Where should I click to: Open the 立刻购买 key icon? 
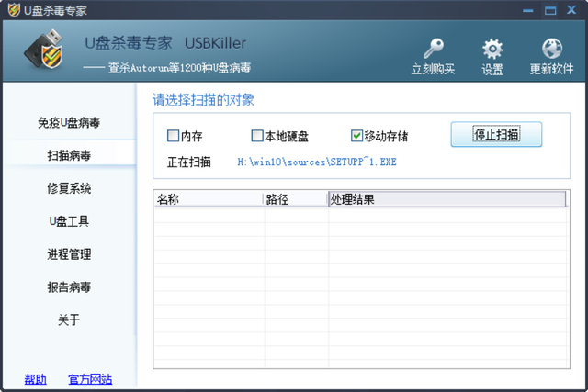[x=433, y=49]
